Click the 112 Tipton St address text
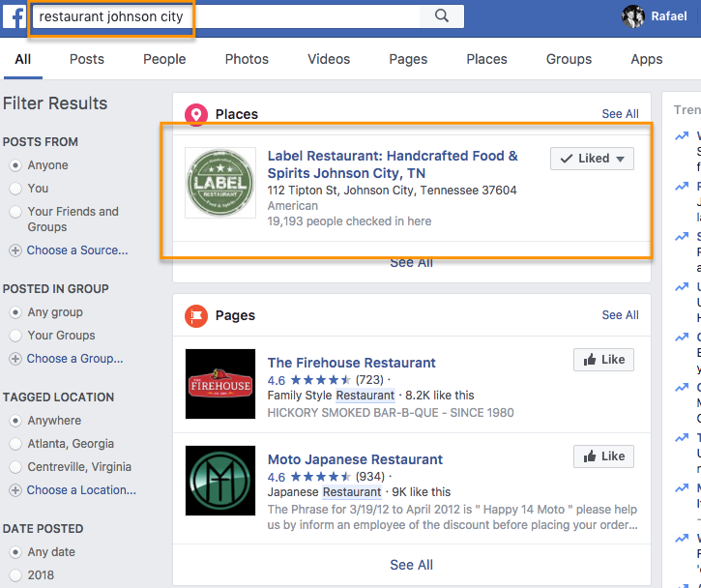The height and width of the screenshot is (588, 701). pos(393,191)
